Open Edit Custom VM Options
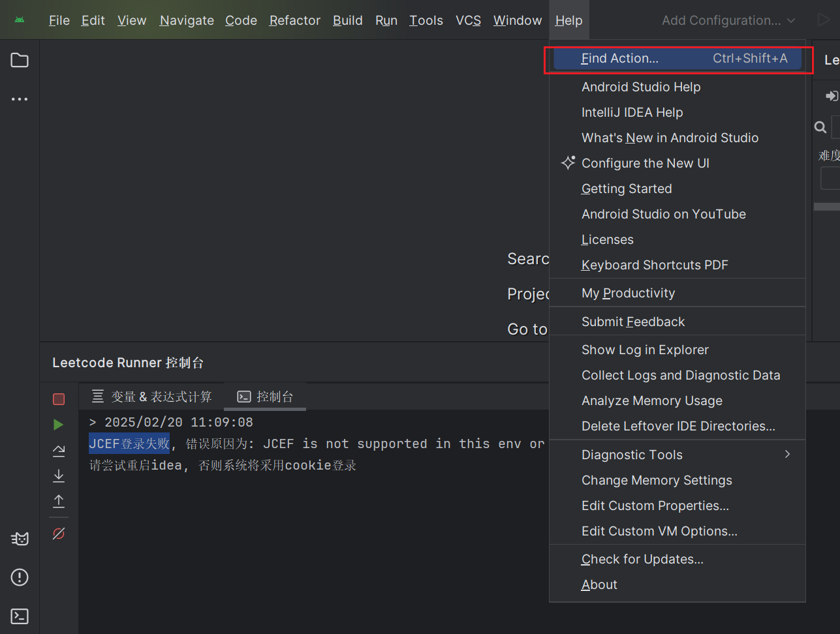 click(677, 531)
